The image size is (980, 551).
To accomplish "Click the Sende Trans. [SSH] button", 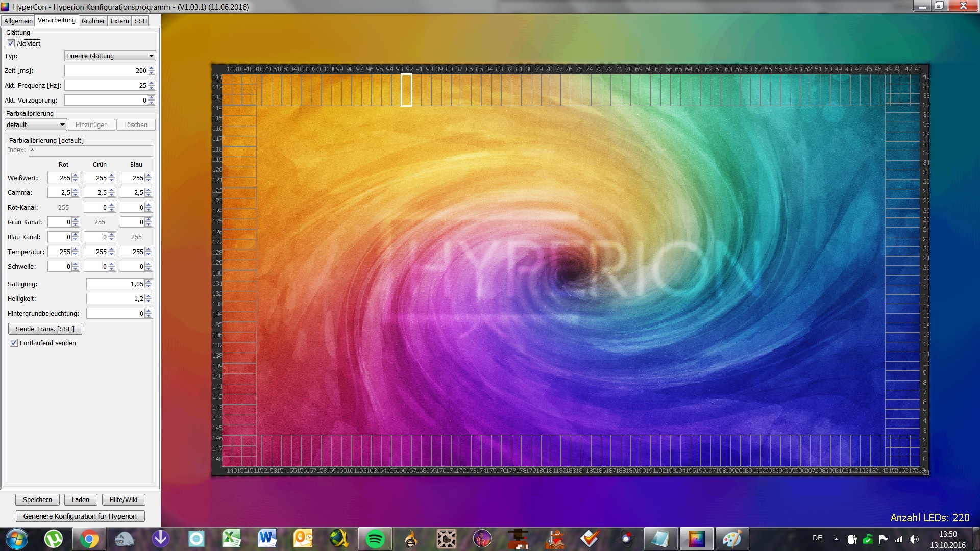I will pos(45,329).
